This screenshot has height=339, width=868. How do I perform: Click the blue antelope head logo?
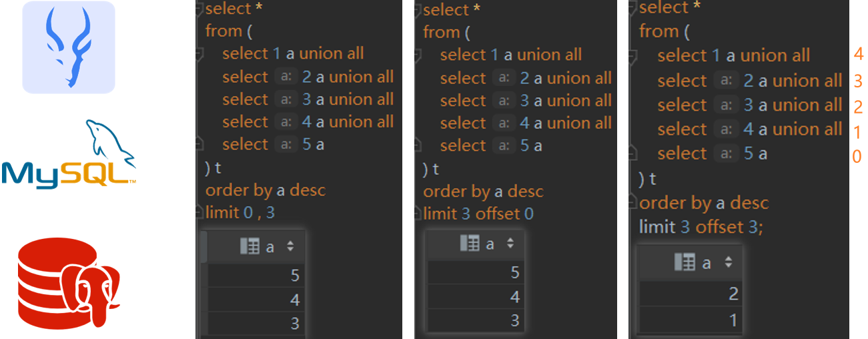(69, 47)
